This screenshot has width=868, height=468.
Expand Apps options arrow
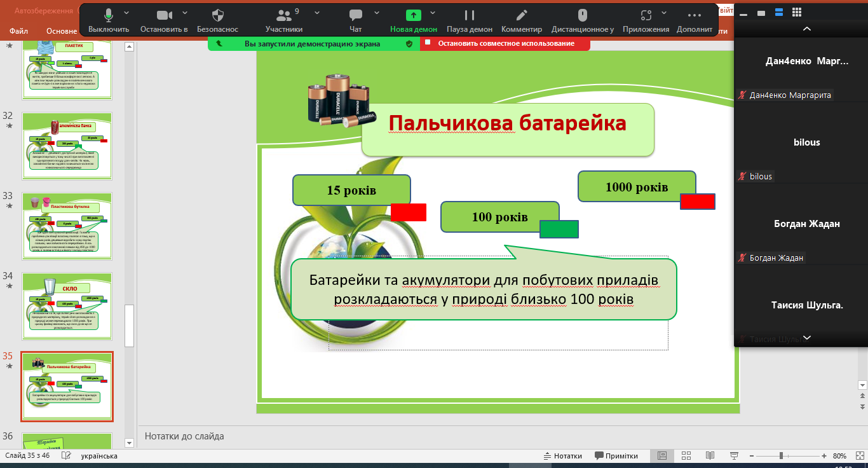click(664, 13)
